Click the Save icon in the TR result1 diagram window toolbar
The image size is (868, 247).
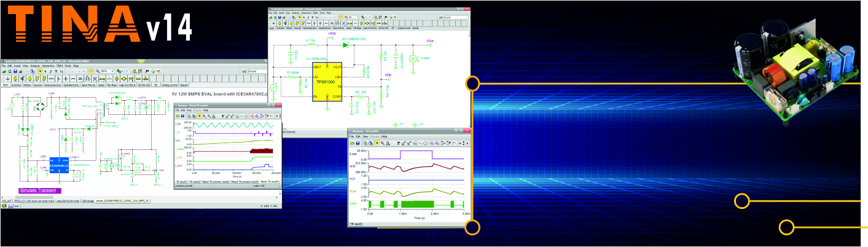pos(358,143)
